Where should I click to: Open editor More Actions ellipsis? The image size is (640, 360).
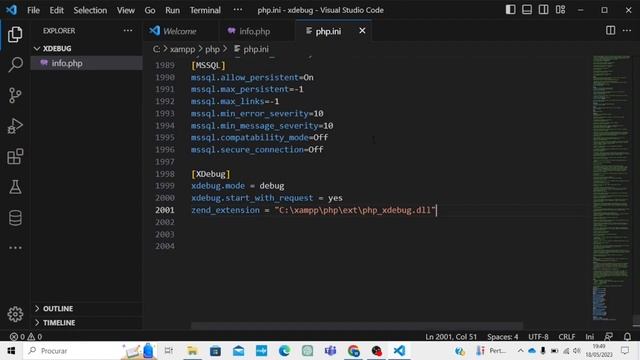627,31
